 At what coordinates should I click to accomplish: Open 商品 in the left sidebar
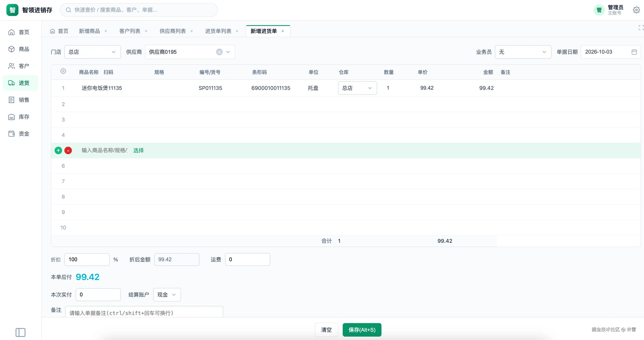[x=21, y=49]
